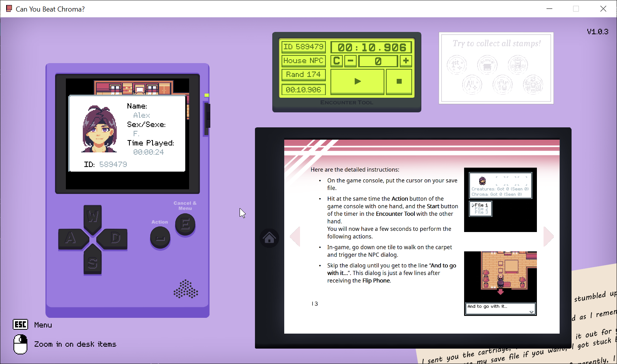The image size is (617, 364).
Task: Click the VS creatures stamp on the card
Action: pos(533,85)
